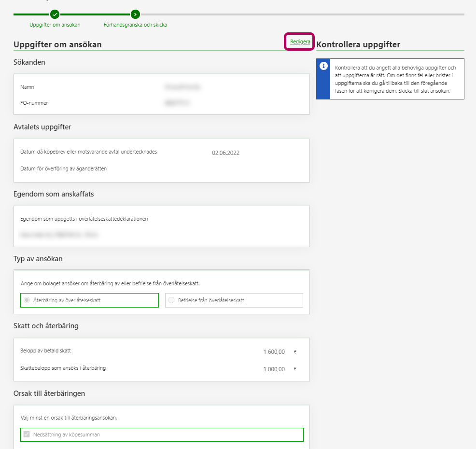Click the info message text box

tap(396, 79)
